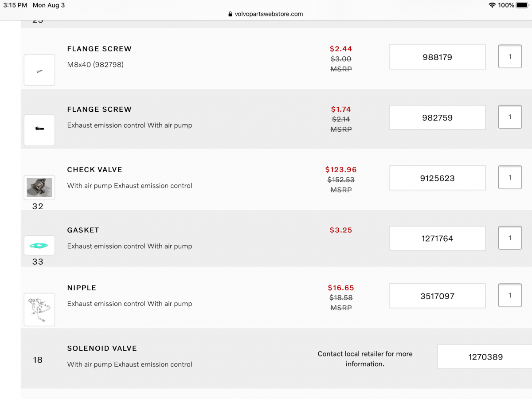Screen dimensions: 532x399
Task: Focus quantity field for gasket
Action: (x=510, y=238)
